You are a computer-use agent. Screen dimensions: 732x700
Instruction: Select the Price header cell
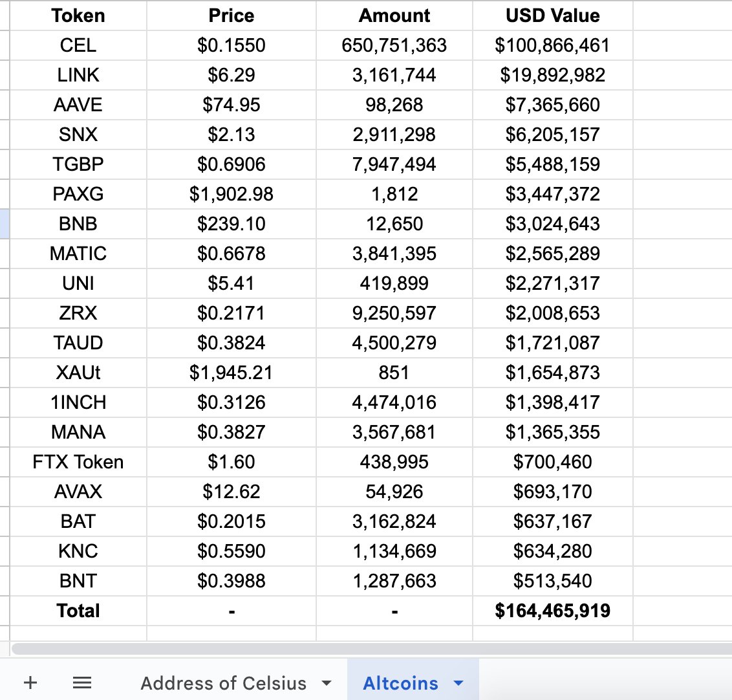click(x=231, y=16)
